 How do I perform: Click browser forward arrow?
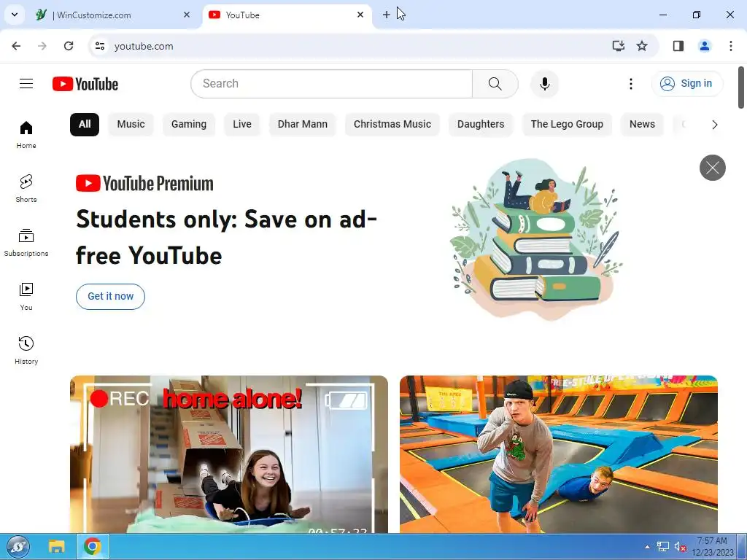[x=42, y=46]
